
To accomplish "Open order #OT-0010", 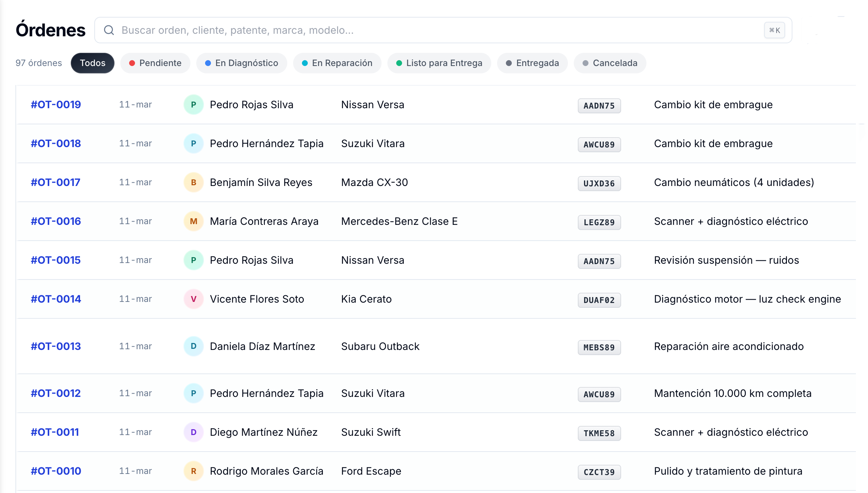I will coord(56,471).
